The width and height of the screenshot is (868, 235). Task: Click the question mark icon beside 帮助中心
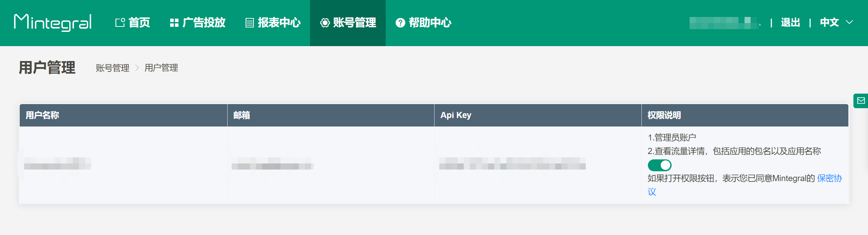tap(400, 23)
